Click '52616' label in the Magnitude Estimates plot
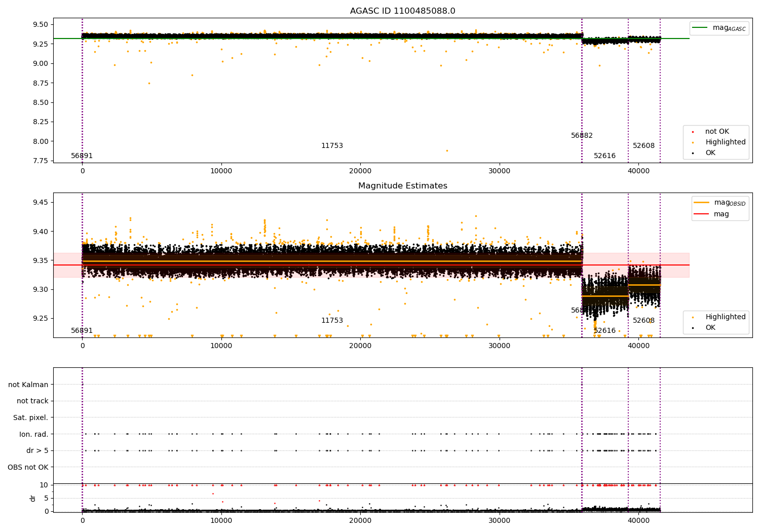The width and height of the screenshot is (760, 532). (x=604, y=331)
